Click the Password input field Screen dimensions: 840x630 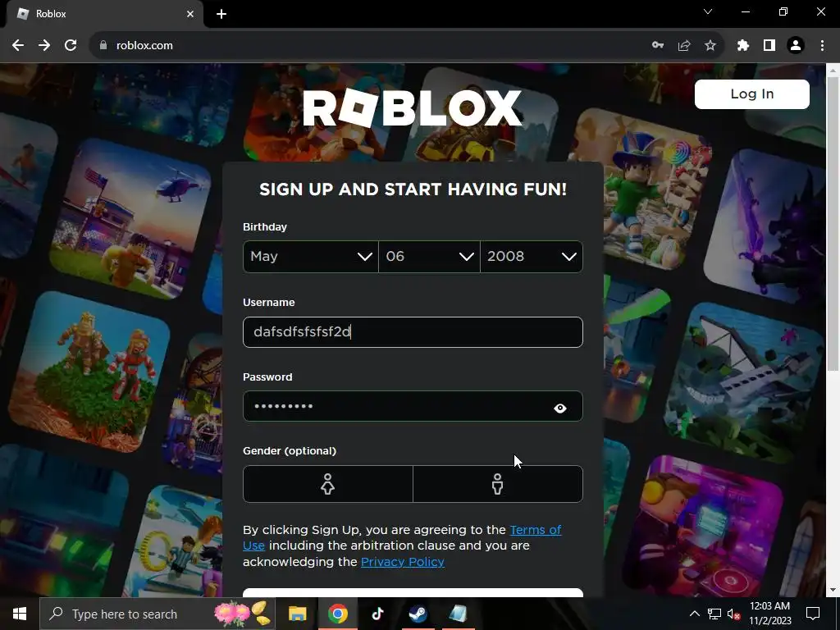tap(413, 406)
